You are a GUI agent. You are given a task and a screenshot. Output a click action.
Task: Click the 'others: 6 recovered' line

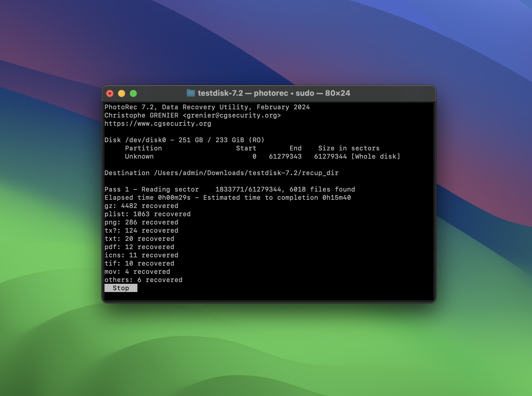(x=143, y=280)
